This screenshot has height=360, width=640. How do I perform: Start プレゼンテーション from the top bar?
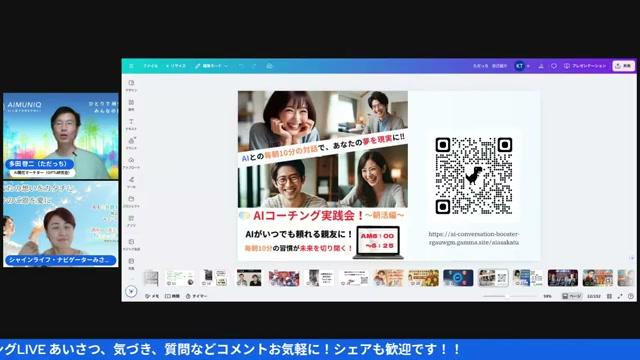(585, 66)
